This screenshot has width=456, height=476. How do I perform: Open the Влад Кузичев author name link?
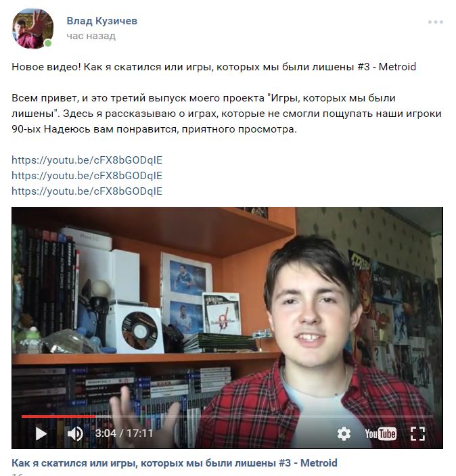click(101, 21)
